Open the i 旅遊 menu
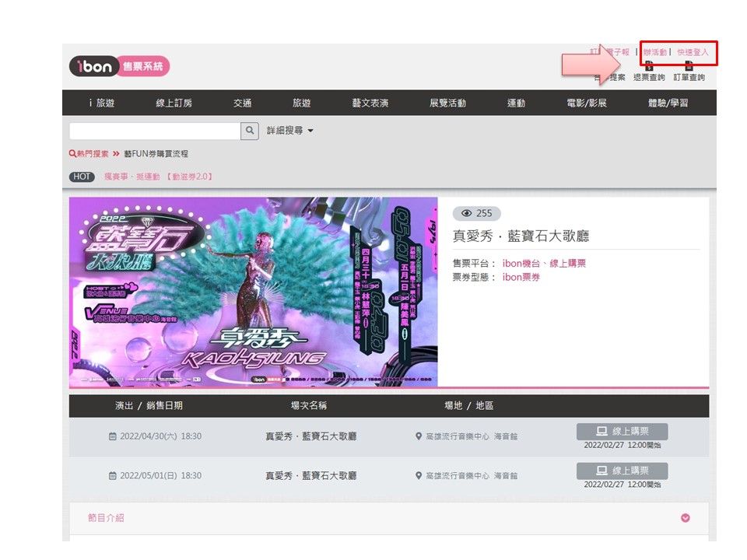The width and height of the screenshot is (747, 560). coord(102,103)
